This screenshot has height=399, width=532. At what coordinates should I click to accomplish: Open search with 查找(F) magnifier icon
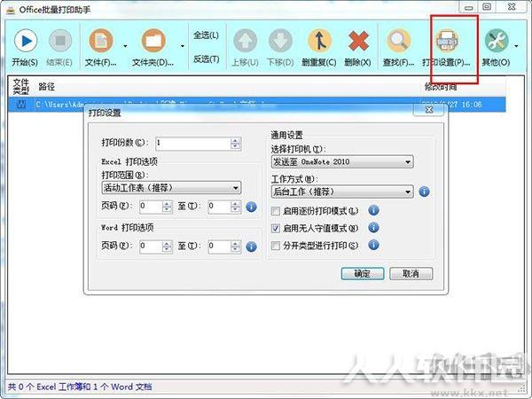click(399, 41)
